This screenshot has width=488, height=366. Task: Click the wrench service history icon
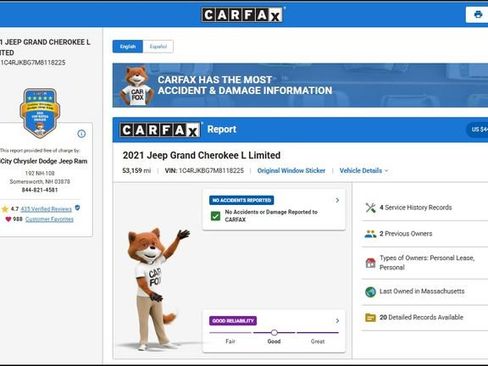click(370, 207)
